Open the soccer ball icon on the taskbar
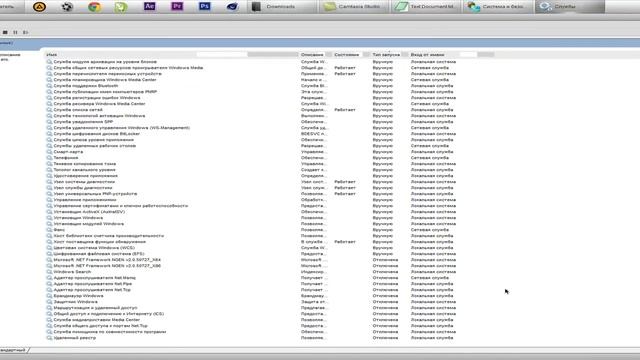 (67, 7)
